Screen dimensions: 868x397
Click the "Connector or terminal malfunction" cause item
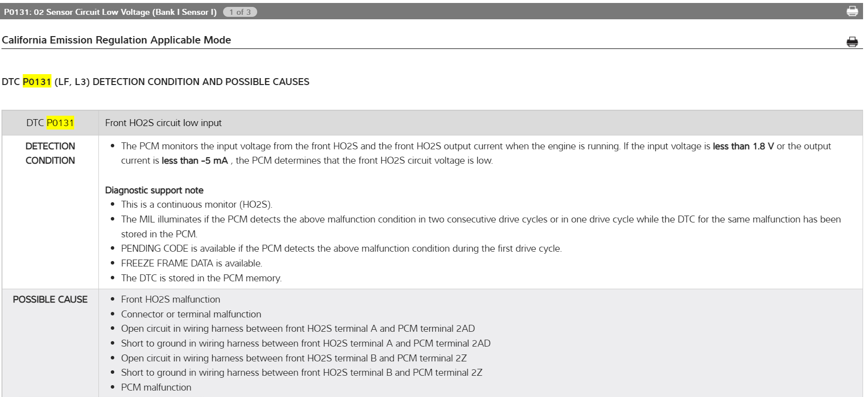coord(191,314)
